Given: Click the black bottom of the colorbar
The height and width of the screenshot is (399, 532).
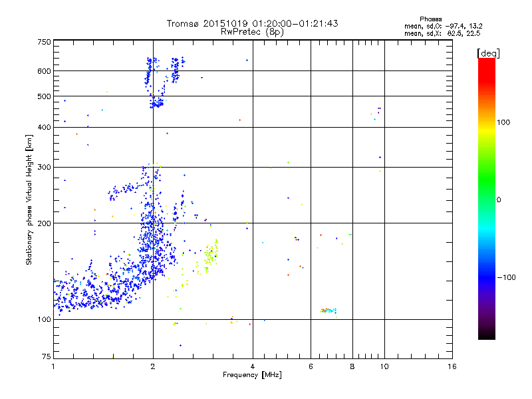Looking at the screenshot, I should tap(487, 334).
